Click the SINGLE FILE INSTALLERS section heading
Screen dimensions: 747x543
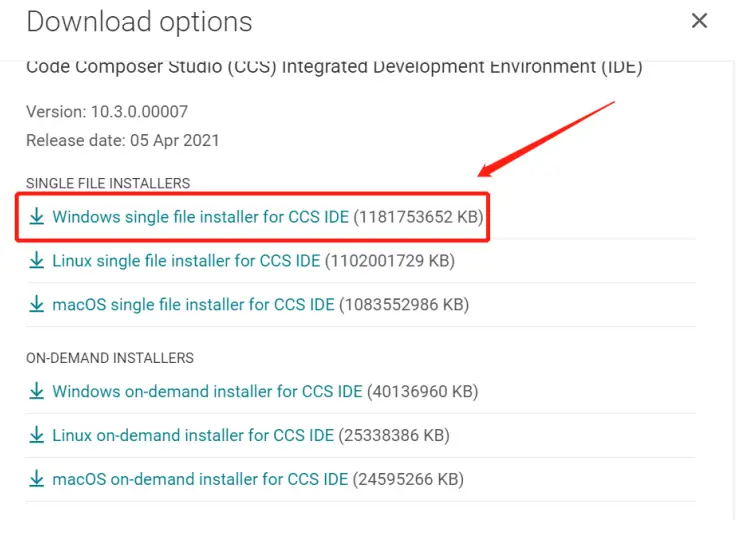[108, 183]
